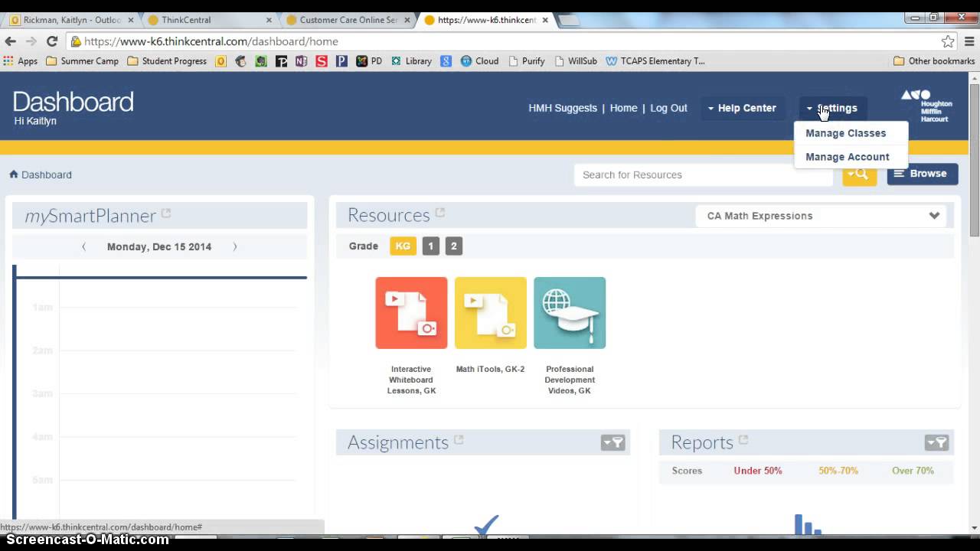Select grade 1
Viewport: 980px width, 551px height.
point(430,246)
